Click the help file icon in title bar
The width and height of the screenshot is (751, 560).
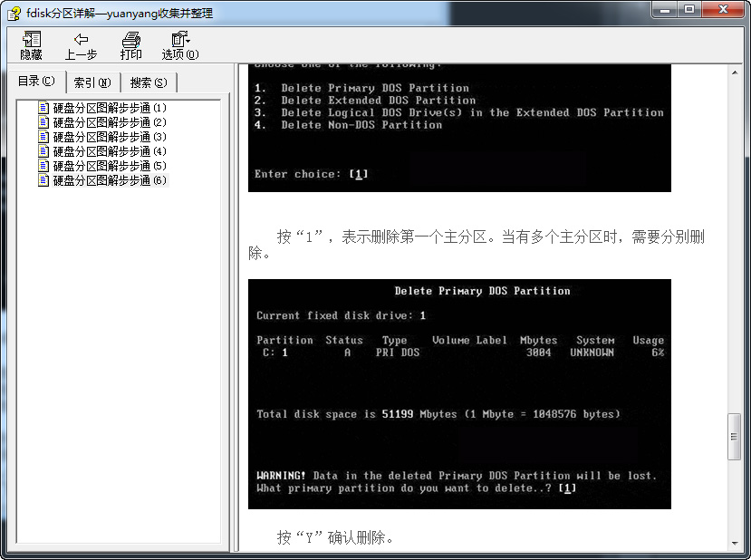14,14
